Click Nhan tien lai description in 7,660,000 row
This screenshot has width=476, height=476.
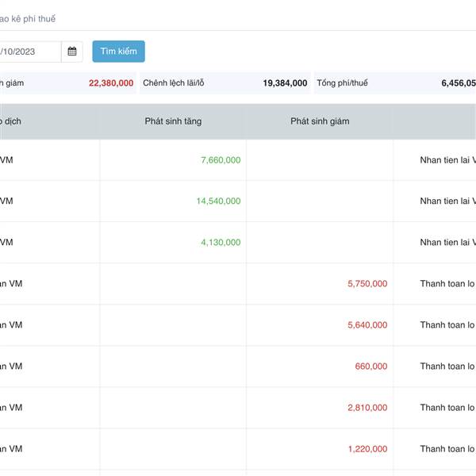click(x=447, y=160)
